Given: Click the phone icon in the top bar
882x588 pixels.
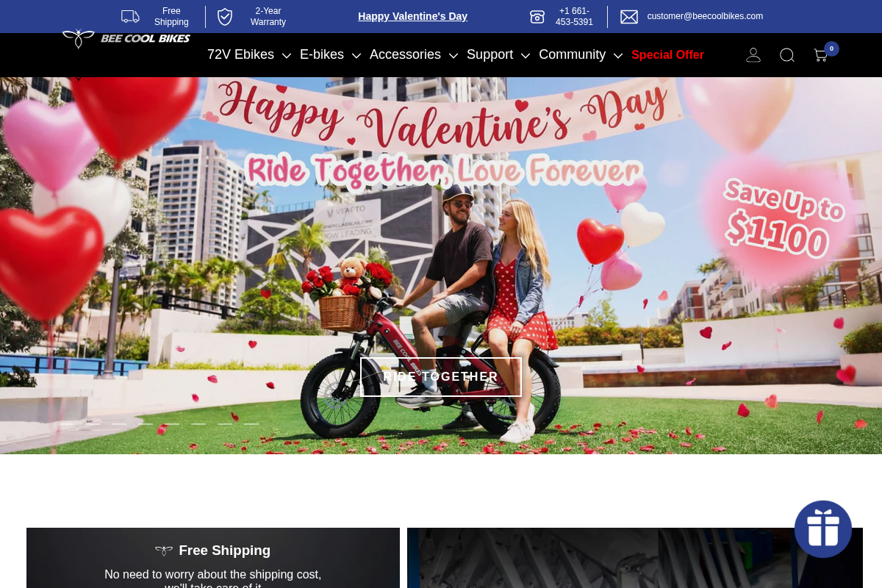Looking at the screenshot, I should pyautogui.click(x=537, y=16).
